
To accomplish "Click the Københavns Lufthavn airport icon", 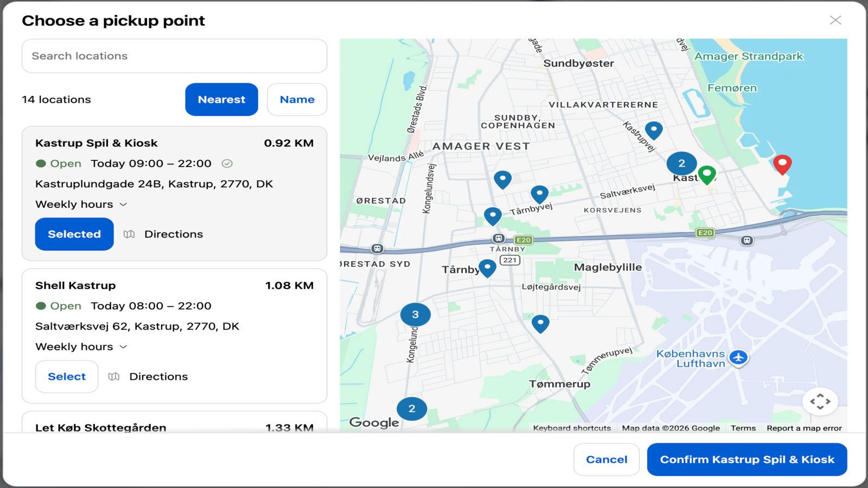I will (738, 357).
